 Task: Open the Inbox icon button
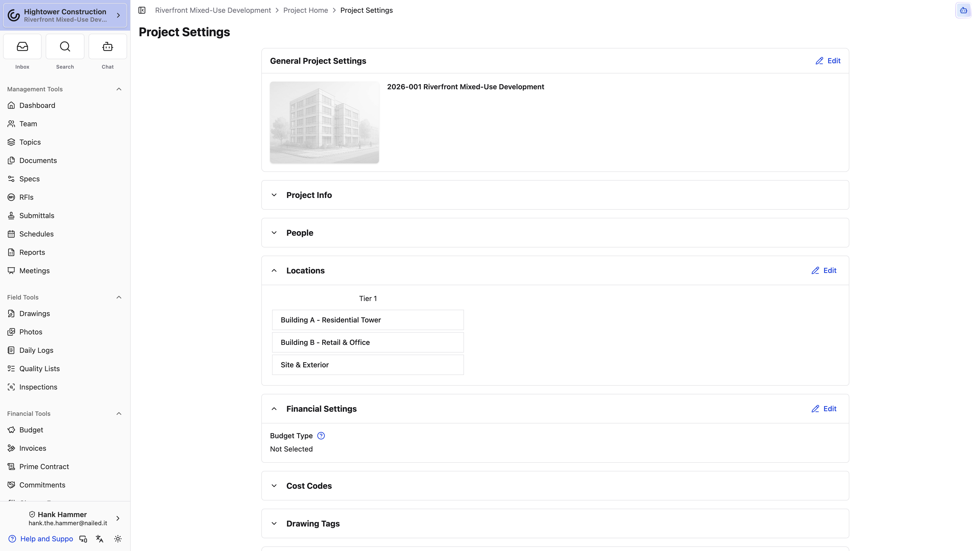[22, 46]
